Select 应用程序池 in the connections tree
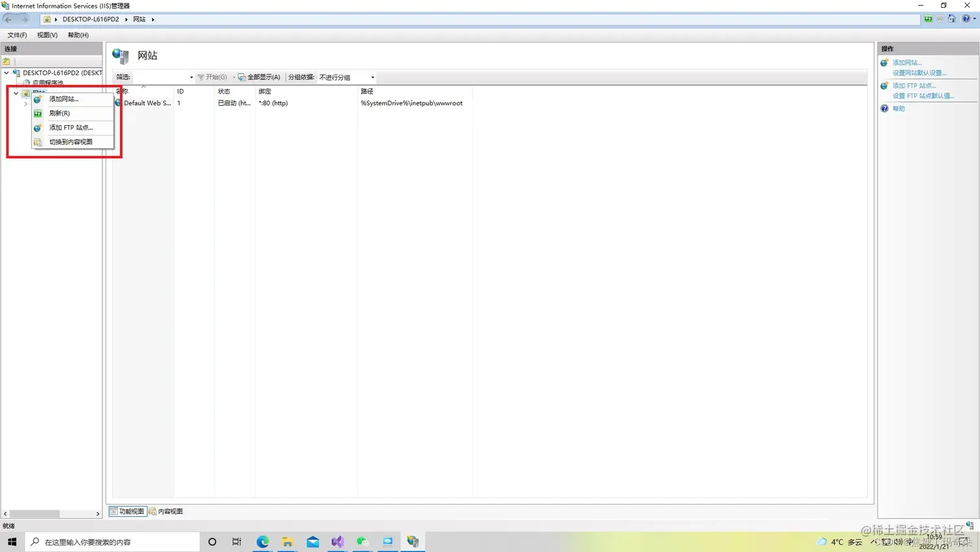Viewport: 980px width, 552px height. (48, 83)
